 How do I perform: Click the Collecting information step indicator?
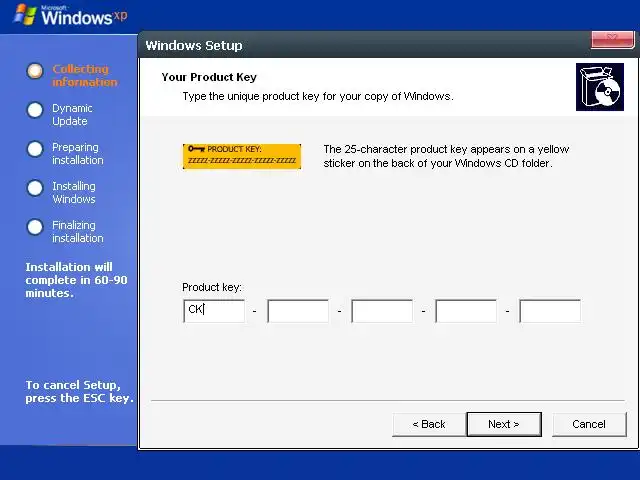[35, 71]
